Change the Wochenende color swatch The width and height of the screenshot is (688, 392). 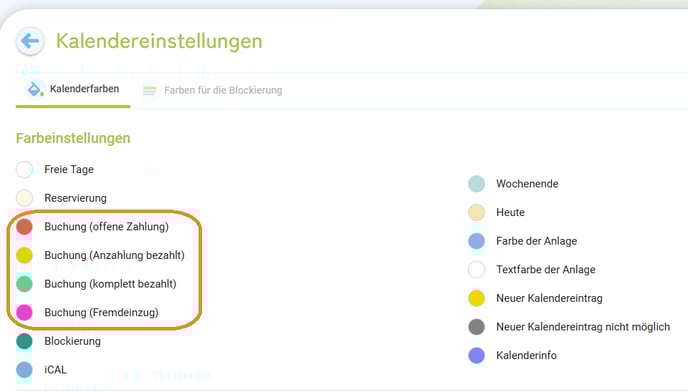(x=476, y=183)
